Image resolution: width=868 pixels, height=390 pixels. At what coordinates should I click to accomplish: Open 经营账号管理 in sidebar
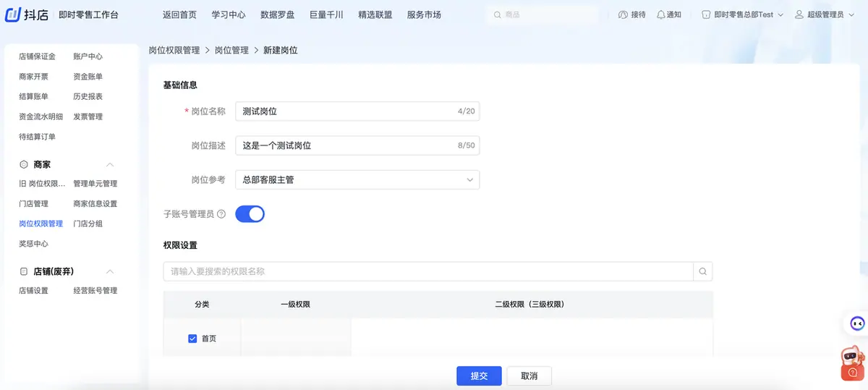[95, 291]
